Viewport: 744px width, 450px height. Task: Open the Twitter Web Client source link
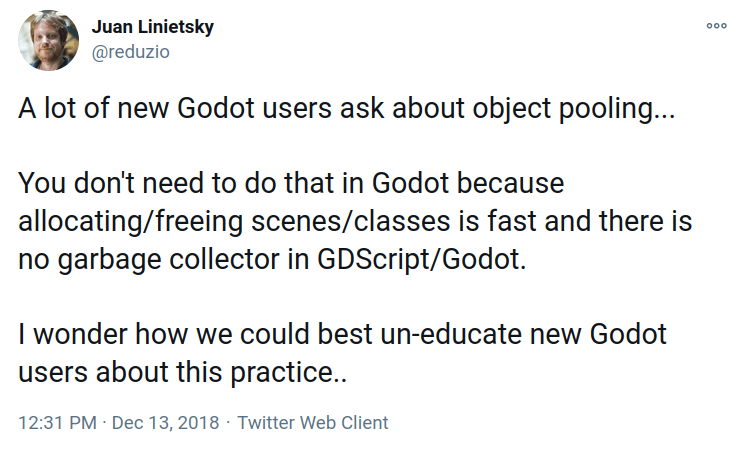[x=313, y=422]
